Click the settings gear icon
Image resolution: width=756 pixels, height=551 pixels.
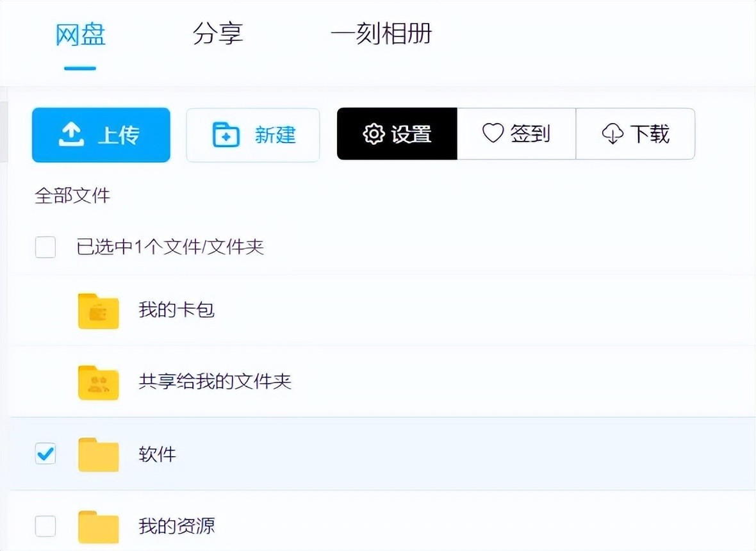(x=373, y=134)
